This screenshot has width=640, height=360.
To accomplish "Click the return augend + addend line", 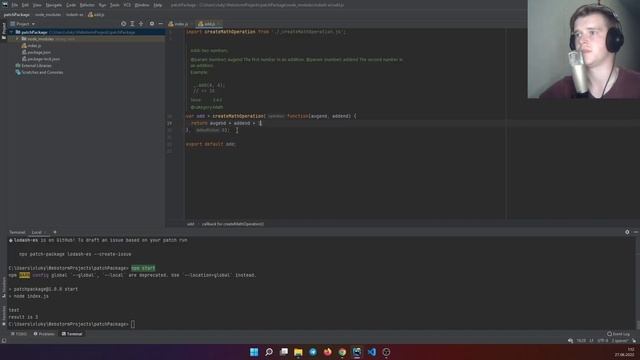I will coord(226,123).
